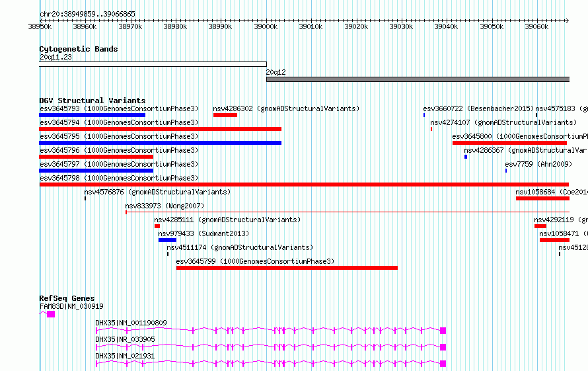This screenshot has width=588, height=371.
Task: Click the RefSeq Genes track title
Action: [67, 298]
